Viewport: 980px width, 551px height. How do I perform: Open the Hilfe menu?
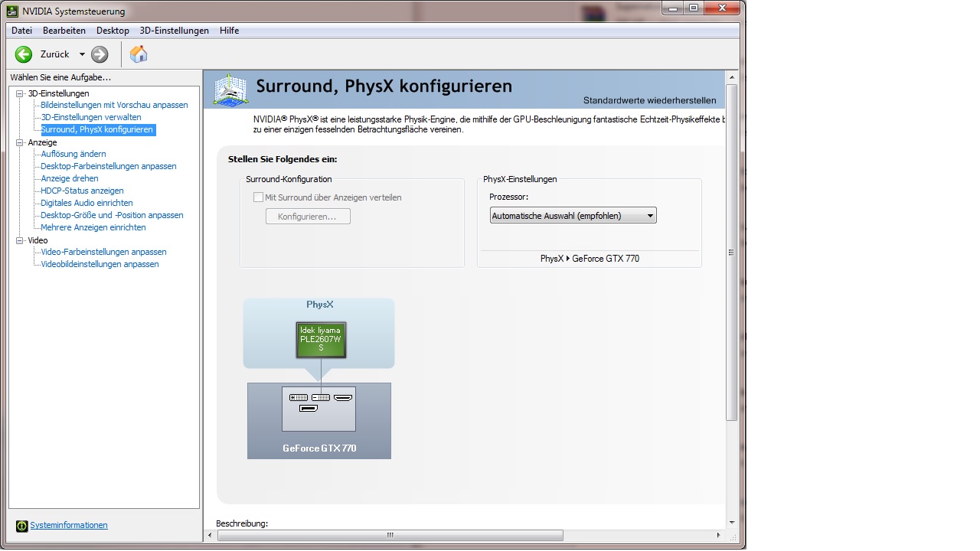point(230,31)
